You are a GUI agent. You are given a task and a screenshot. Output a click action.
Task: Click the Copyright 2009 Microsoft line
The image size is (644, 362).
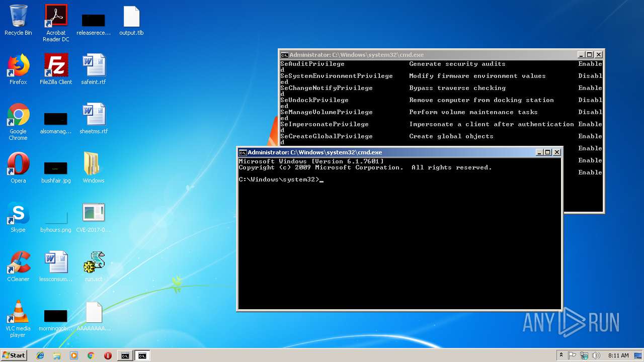(x=365, y=167)
